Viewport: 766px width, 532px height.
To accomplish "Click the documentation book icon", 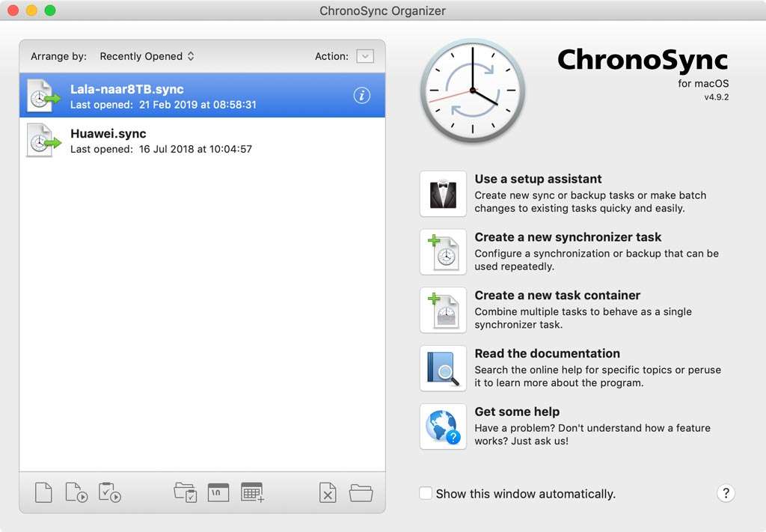I will pos(443,368).
